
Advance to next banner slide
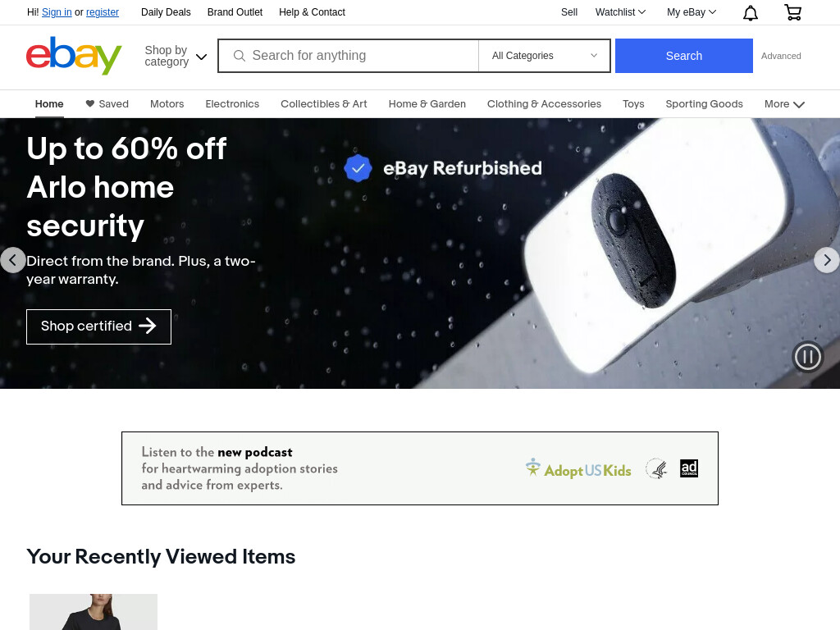pos(827,260)
